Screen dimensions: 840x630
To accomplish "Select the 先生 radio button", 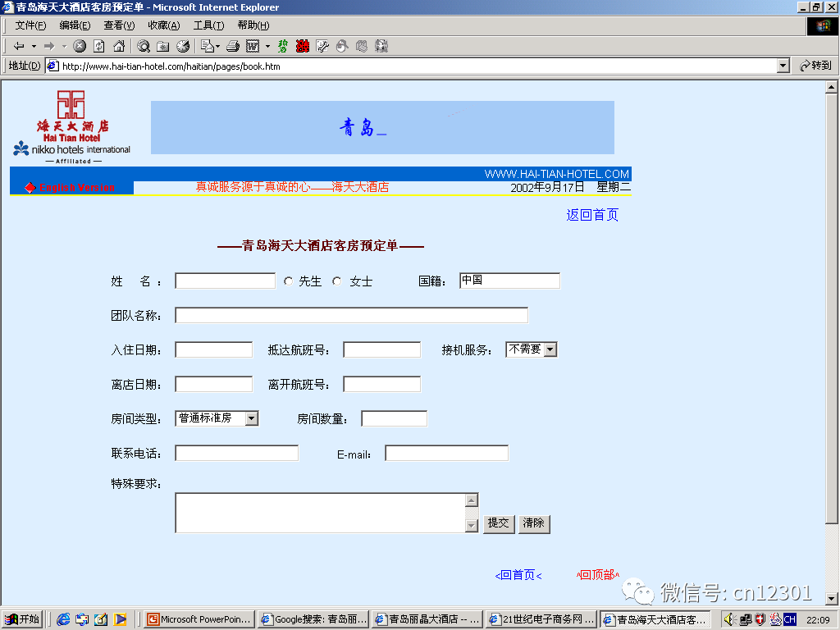I will click(288, 281).
